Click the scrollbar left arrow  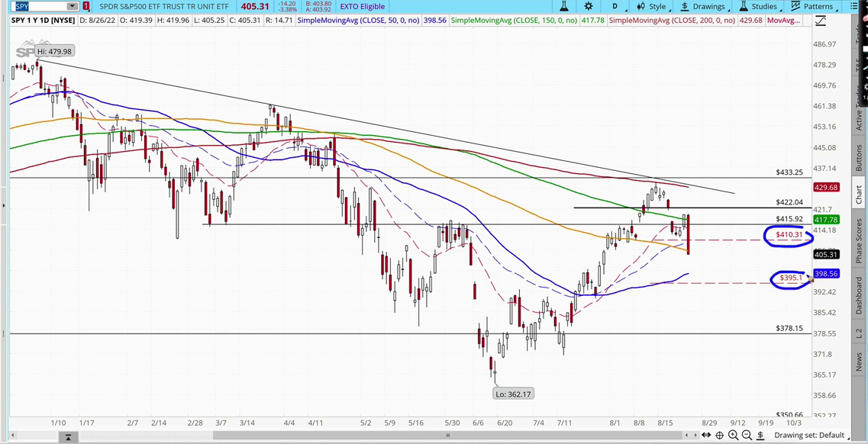click(13, 435)
